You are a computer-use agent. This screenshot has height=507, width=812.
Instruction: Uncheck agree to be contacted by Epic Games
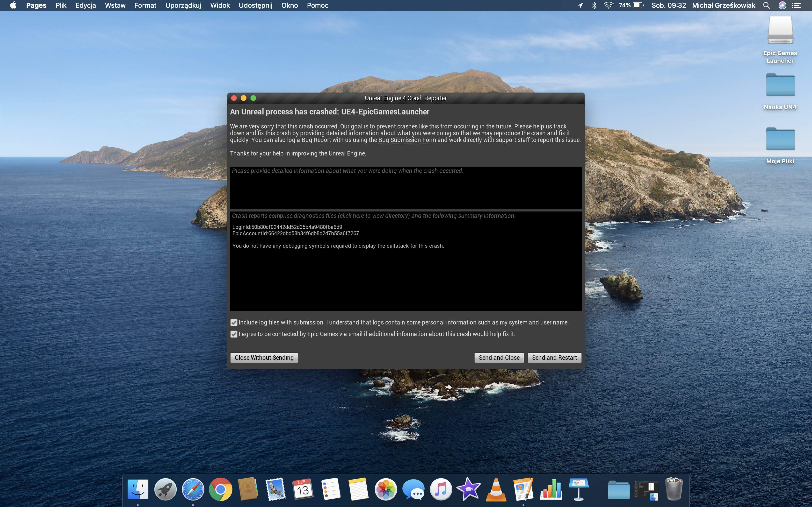(x=234, y=334)
